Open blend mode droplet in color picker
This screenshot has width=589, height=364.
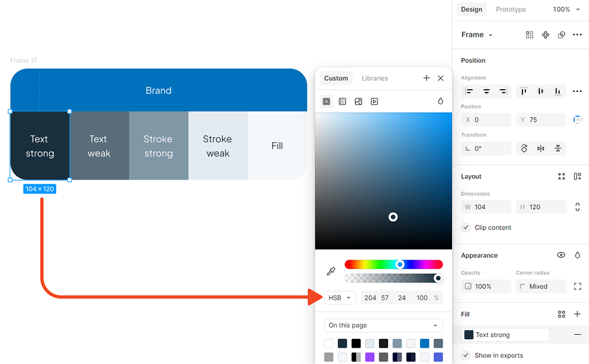(x=440, y=101)
